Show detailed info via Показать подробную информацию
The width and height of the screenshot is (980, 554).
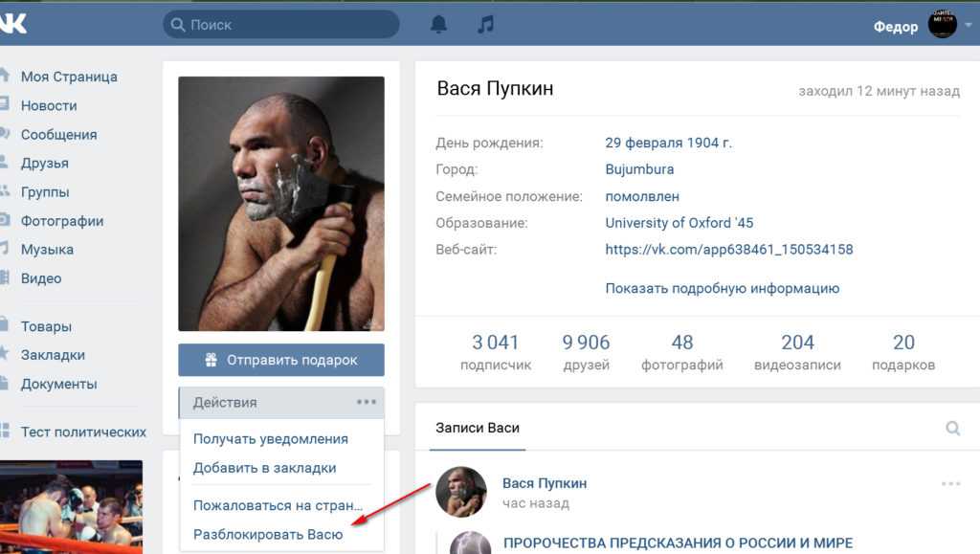(x=722, y=289)
